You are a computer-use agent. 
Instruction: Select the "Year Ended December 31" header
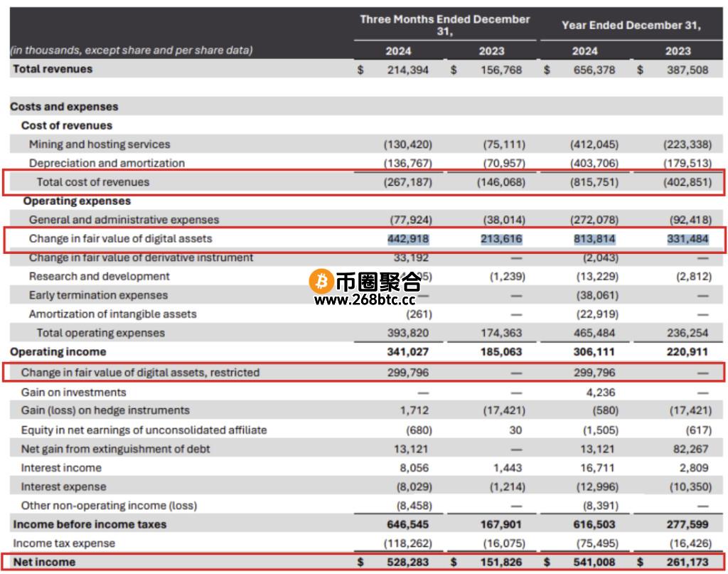pyautogui.click(x=631, y=25)
